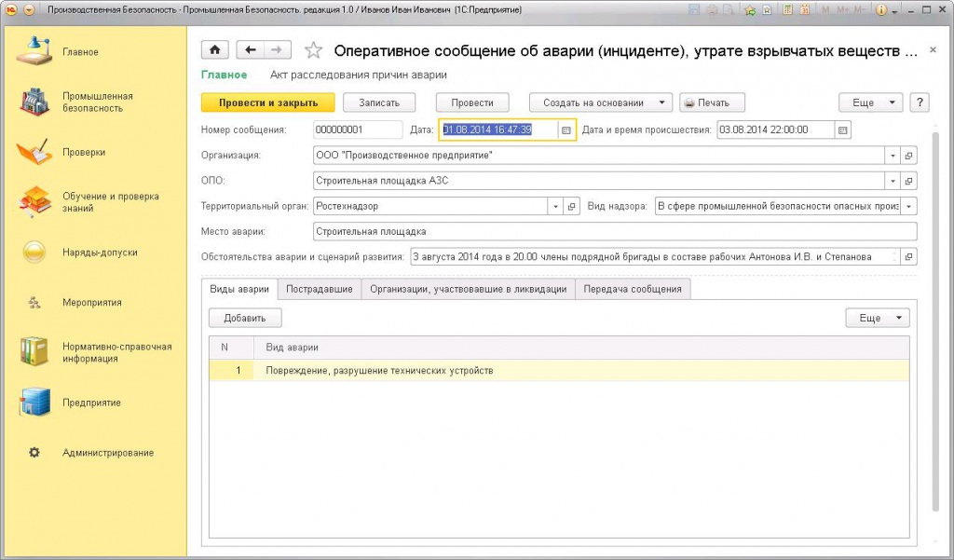Expand the Организация dropdown list
This screenshot has width=954, height=560.
(893, 156)
